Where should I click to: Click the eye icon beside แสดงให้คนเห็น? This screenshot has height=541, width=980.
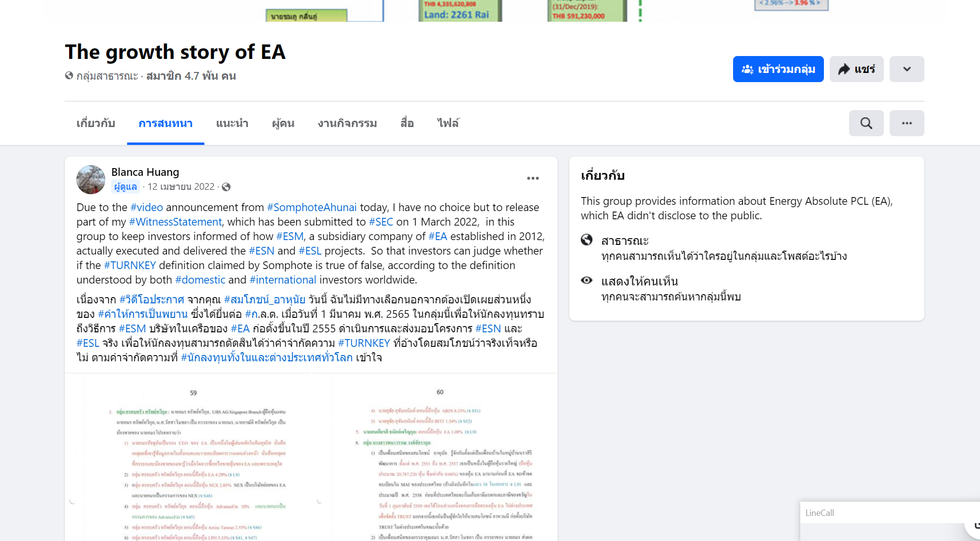click(587, 280)
